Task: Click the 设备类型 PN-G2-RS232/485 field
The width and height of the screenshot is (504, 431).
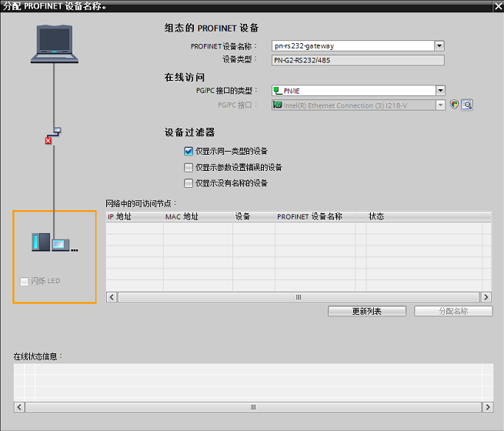Action: pos(358,60)
